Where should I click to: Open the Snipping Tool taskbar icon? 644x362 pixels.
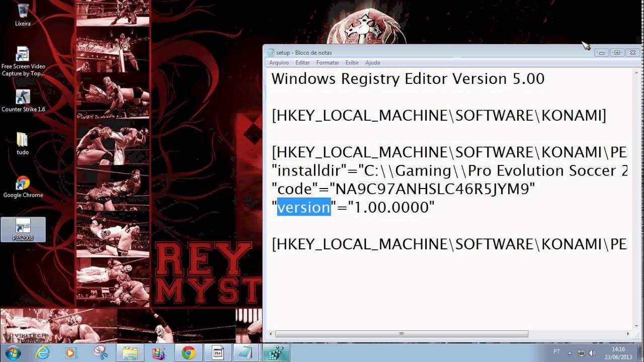(x=101, y=353)
